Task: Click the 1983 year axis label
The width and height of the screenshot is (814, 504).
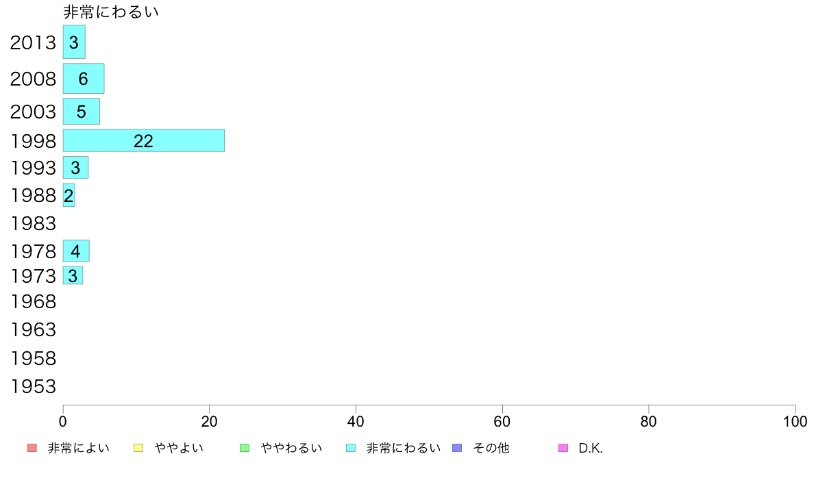Action: pyautogui.click(x=33, y=224)
